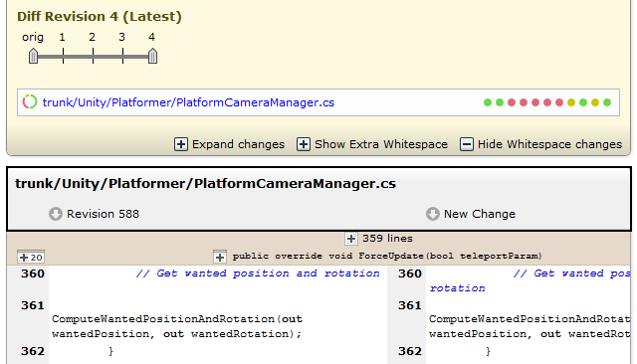The image size is (637, 364).
Task: Click line number 361 in right column
Action: tap(410, 305)
